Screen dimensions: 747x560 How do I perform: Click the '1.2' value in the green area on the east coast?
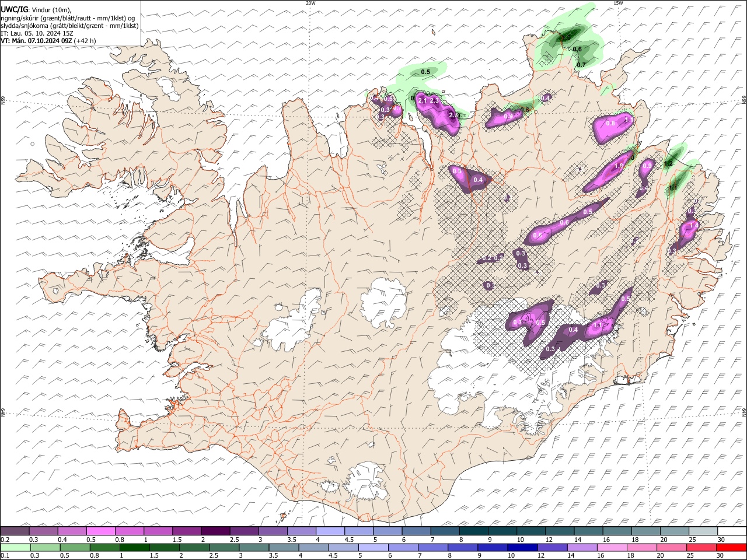tap(669, 163)
